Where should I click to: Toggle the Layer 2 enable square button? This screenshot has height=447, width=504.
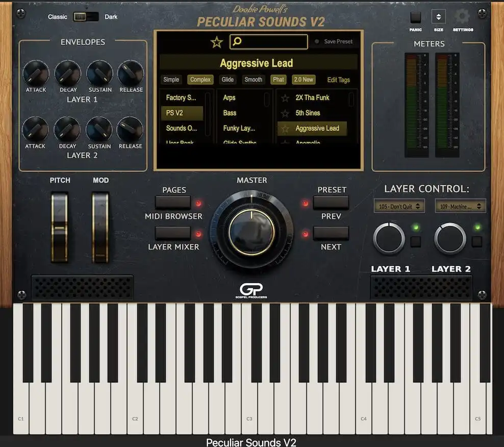coord(477,241)
